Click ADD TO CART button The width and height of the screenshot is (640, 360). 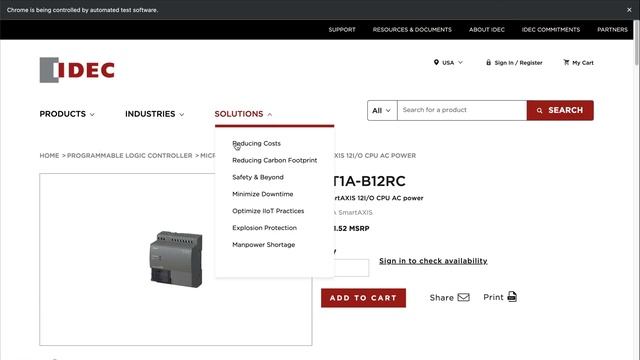[363, 298]
